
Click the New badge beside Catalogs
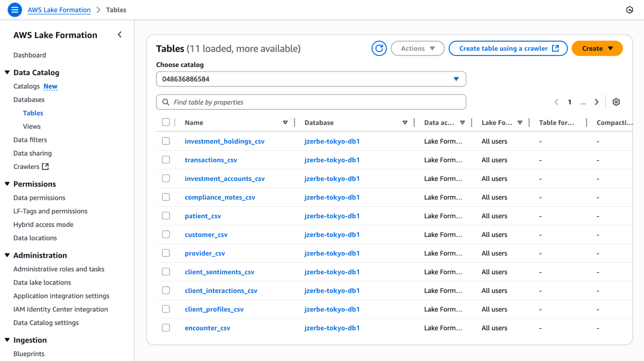click(50, 86)
